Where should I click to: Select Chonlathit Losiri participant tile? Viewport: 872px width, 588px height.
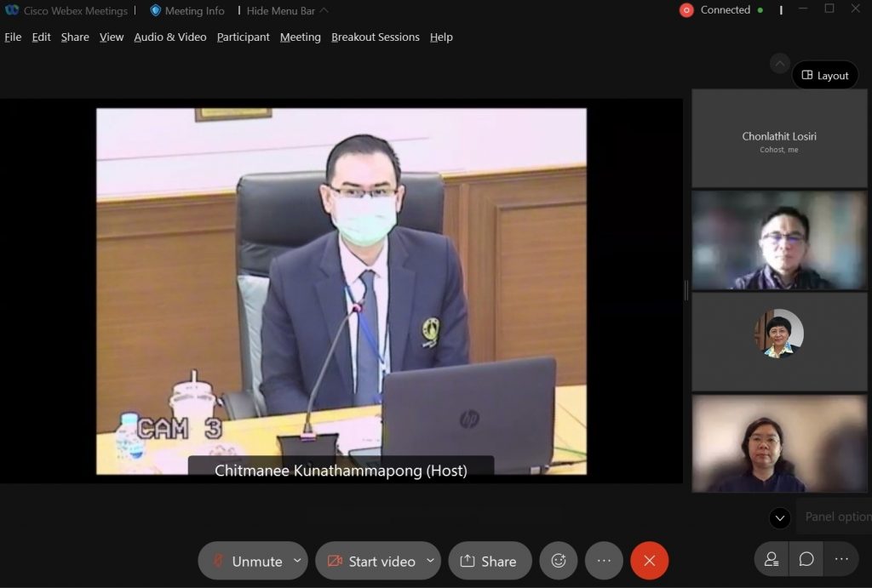[779, 139]
